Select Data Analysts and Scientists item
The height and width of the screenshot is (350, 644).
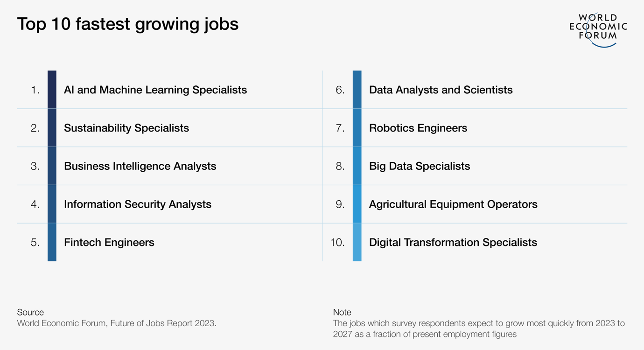pyautogui.click(x=441, y=90)
